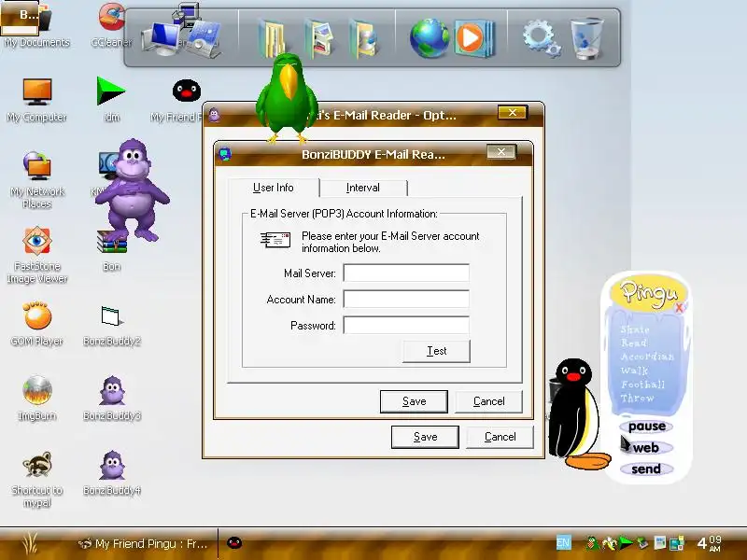Click the web button in Pingu panel

[646, 448]
